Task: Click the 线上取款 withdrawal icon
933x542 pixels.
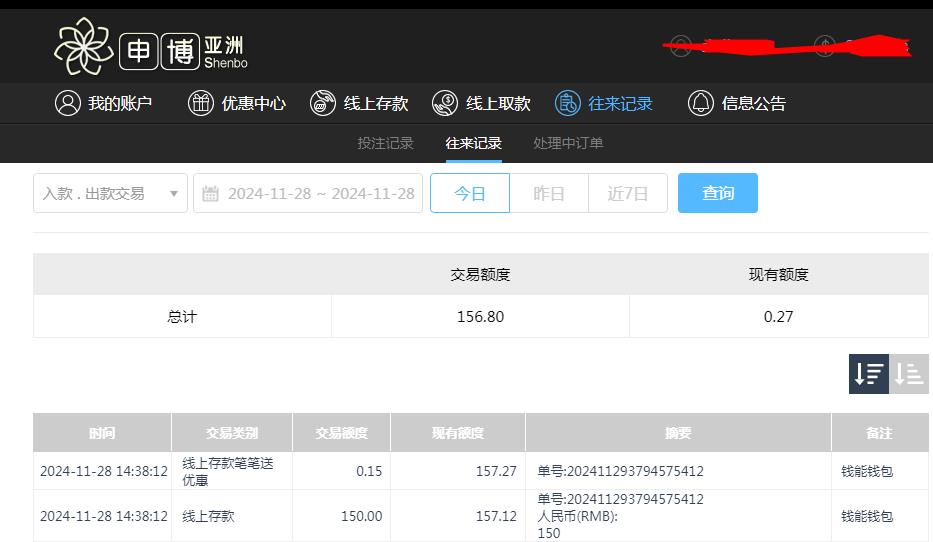Action: (445, 104)
